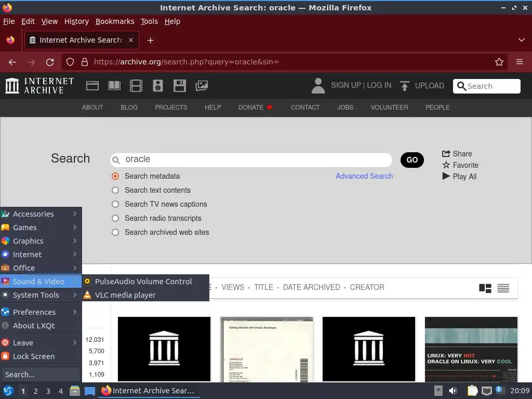Click SIGN UP link
Image resolution: width=532 pixels, height=399 pixels.
click(x=345, y=85)
